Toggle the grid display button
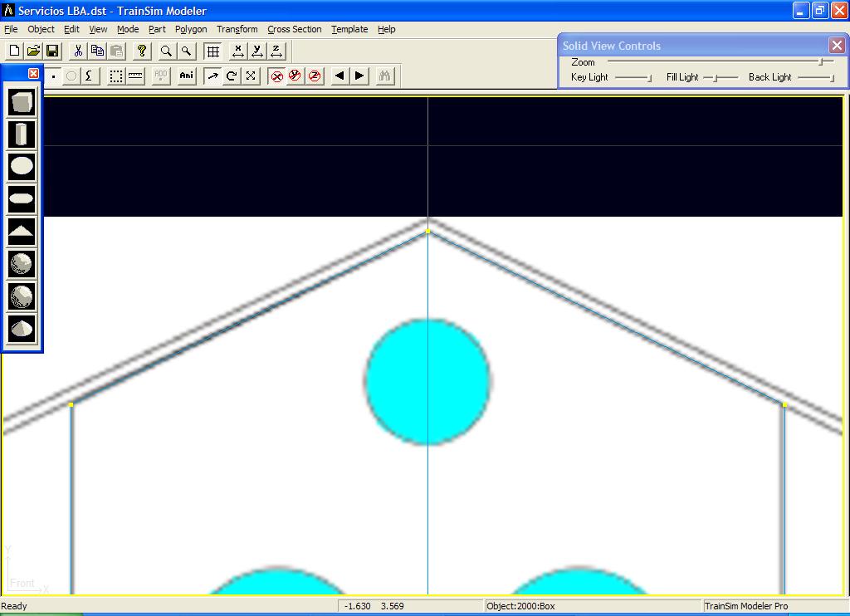Viewport: 850px width, 616px height. [212, 51]
